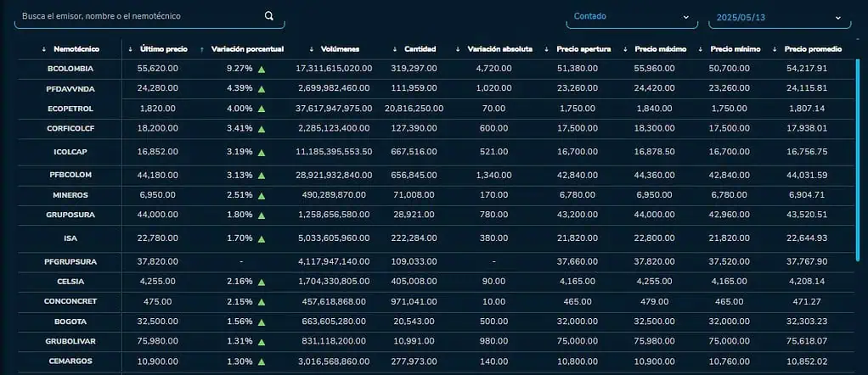Screen dimensions: 868x375
Task: Click the green up triangle for BCOLOMBIA
Action: pyautogui.click(x=262, y=70)
